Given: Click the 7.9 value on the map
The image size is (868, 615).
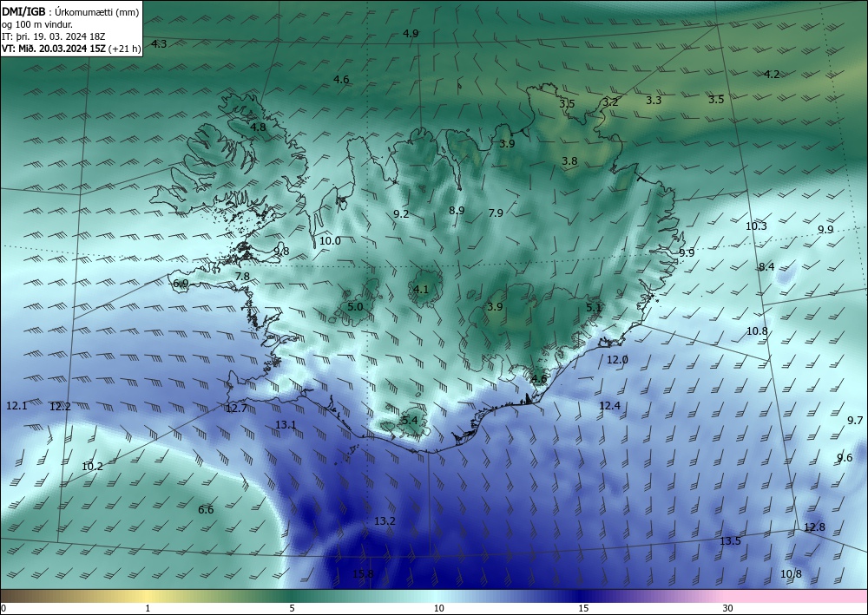Looking at the screenshot, I should pos(496,213).
